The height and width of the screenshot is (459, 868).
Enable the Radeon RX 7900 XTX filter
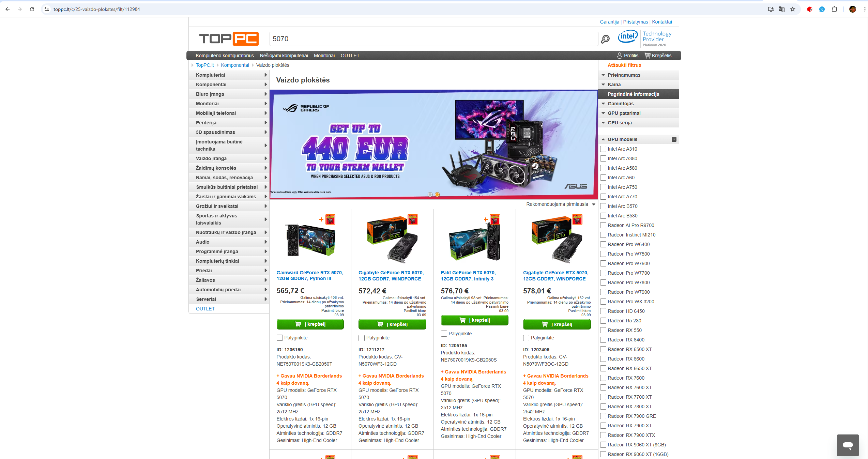(603, 435)
